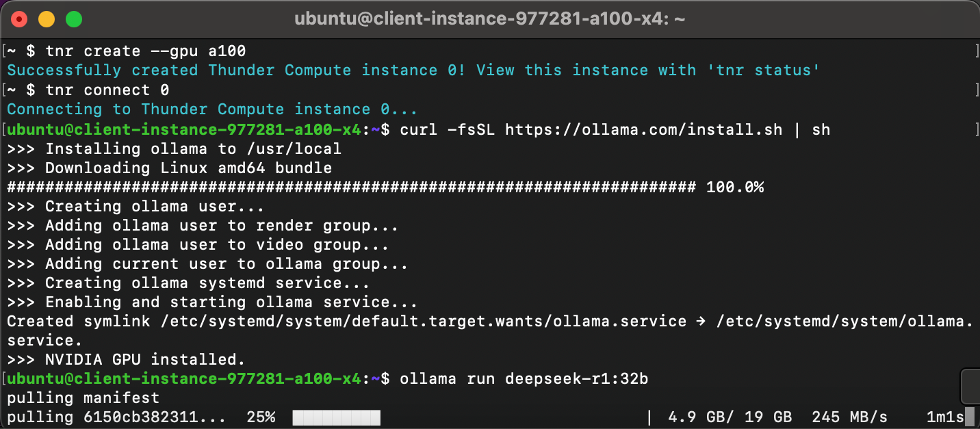Viewport: 980px width, 429px height.
Task: Click the 'Enabling and starting ollama service' line
Action: tap(212, 302)
